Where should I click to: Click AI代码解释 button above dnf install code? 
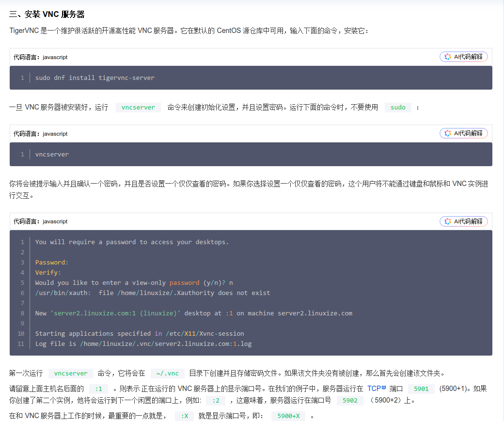tap(463, 57)
